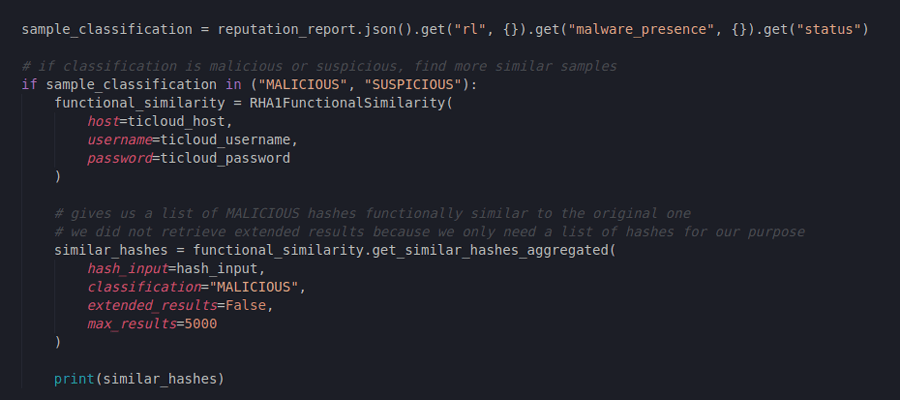Screen dimensions: 900x400
Task: Click the host parameter name
Action: tap(104, 121)
